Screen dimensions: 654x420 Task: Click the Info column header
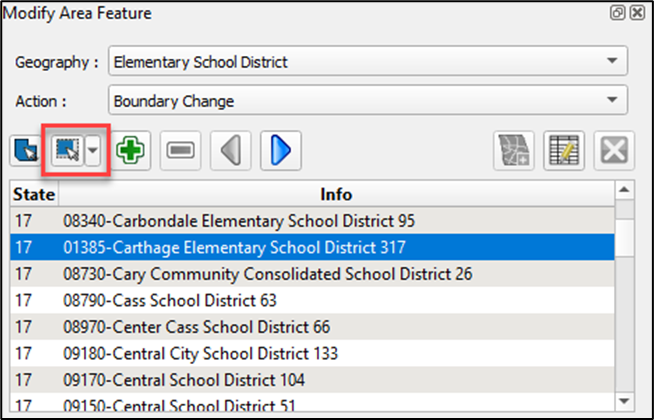(x=336, y=193)
